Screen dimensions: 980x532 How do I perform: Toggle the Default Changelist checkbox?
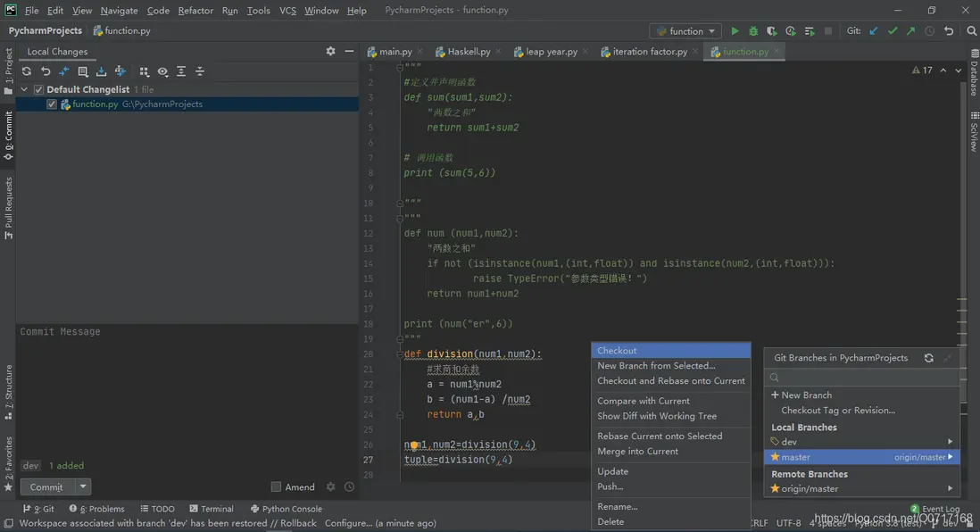click(x=38, y=89)
